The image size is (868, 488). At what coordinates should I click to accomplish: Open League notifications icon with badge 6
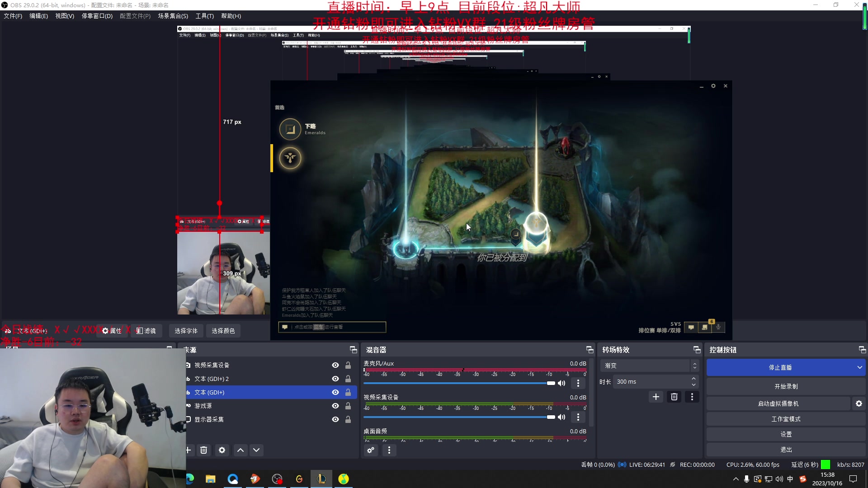coord(705,327)
